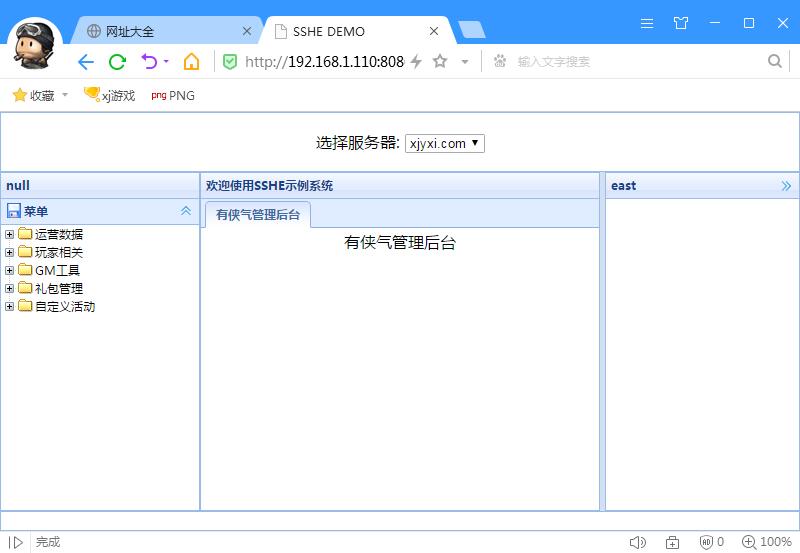Click the sound speaker icon in status bar
800x553 pixels.
coord(637,542)
